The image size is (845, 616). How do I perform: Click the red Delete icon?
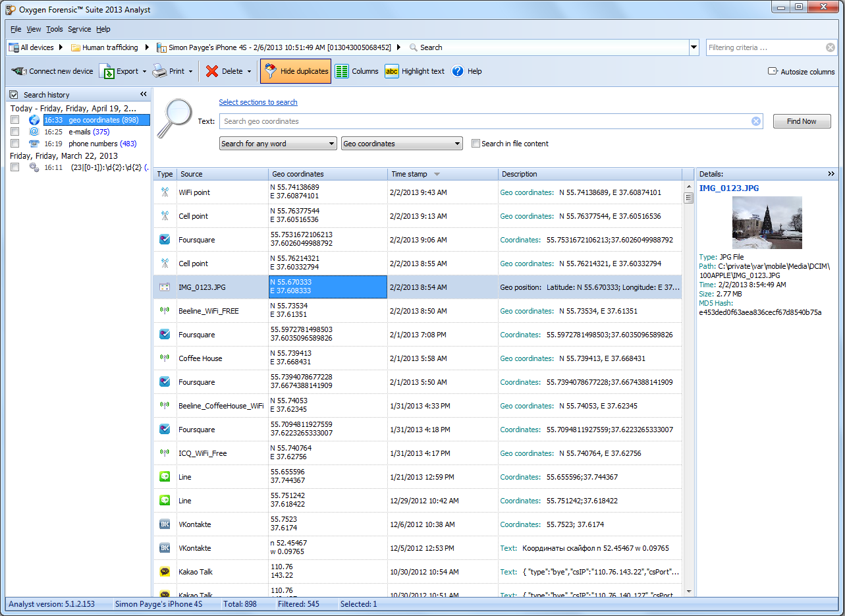pyautogui.click(x=212, y=71)
